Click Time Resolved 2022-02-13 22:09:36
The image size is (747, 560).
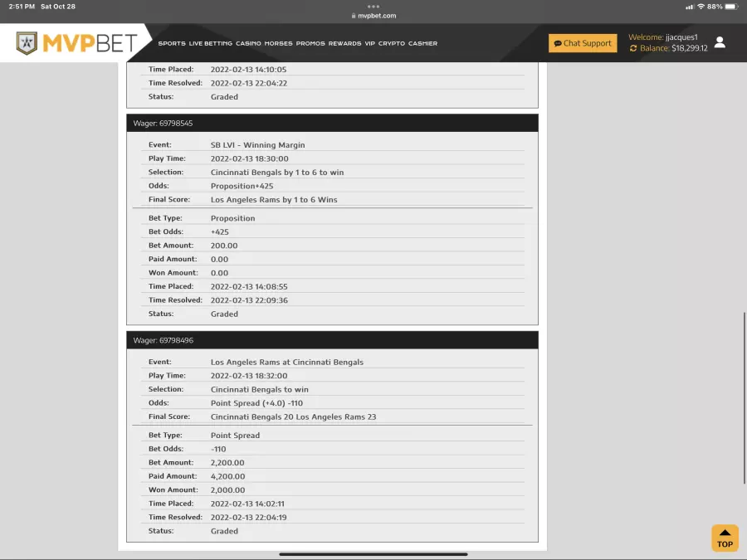click(x=249, y=300)
